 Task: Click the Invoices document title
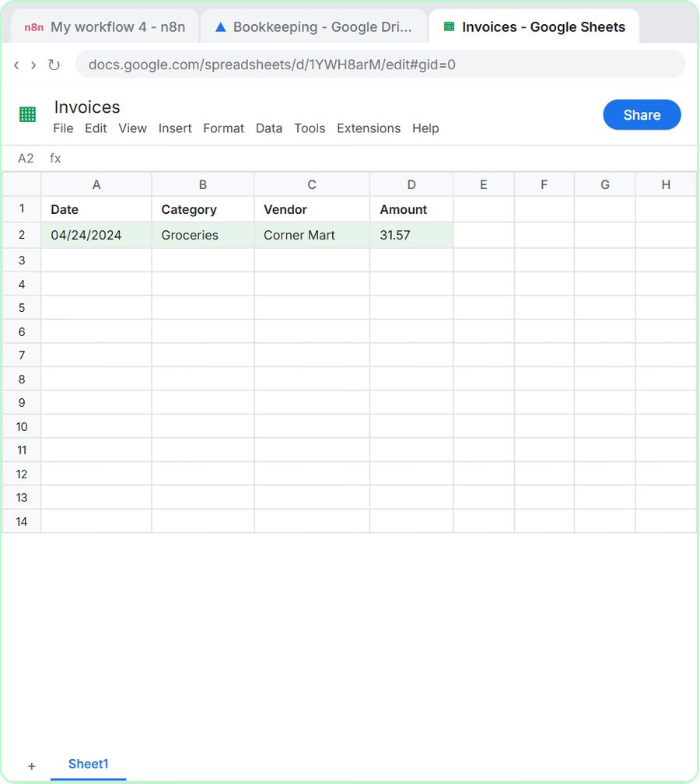coord(87,107)
